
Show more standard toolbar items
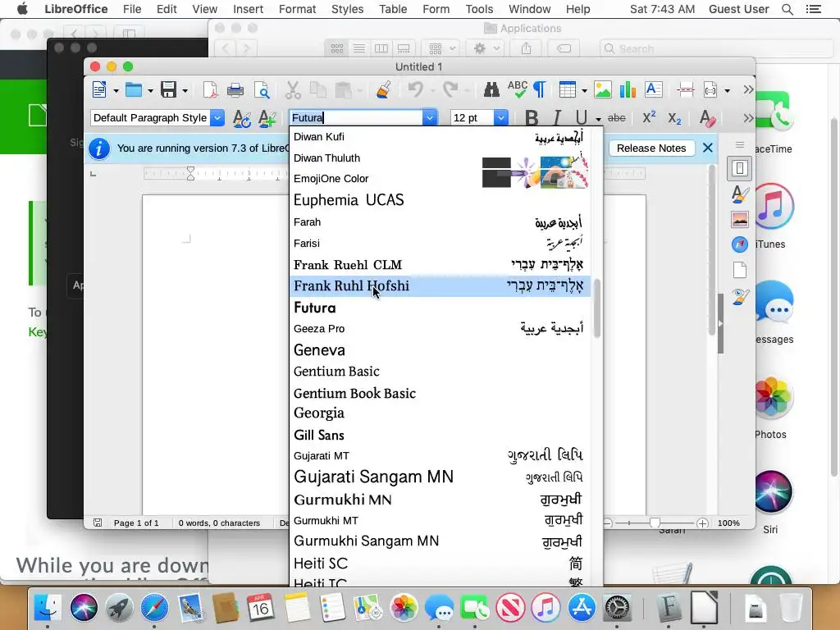tap(748, 89)
